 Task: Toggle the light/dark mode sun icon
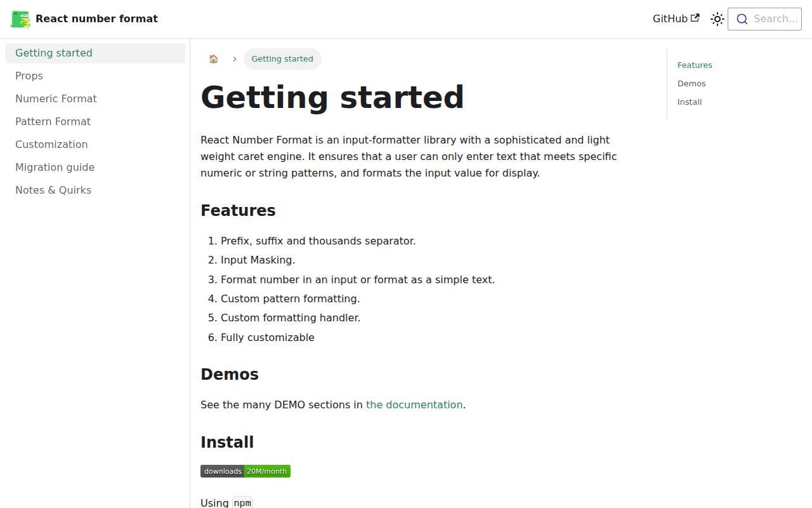pyautogui.click(x=717, y=19)
